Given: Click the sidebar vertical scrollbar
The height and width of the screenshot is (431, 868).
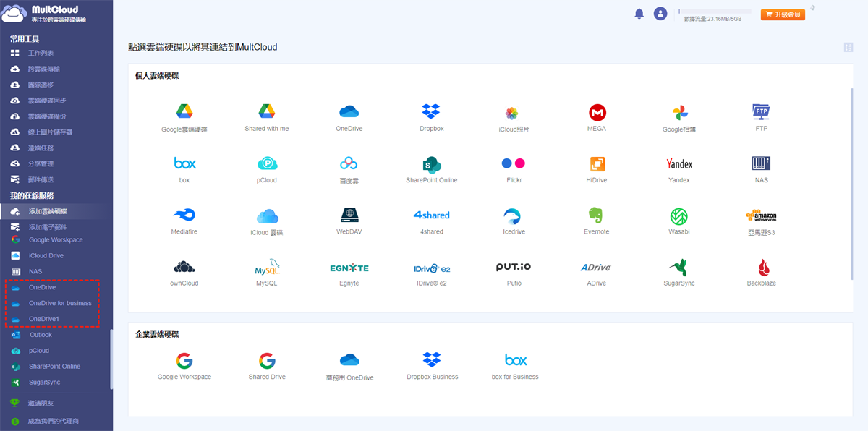Looking at the screenshot, I should click(111, 359).
